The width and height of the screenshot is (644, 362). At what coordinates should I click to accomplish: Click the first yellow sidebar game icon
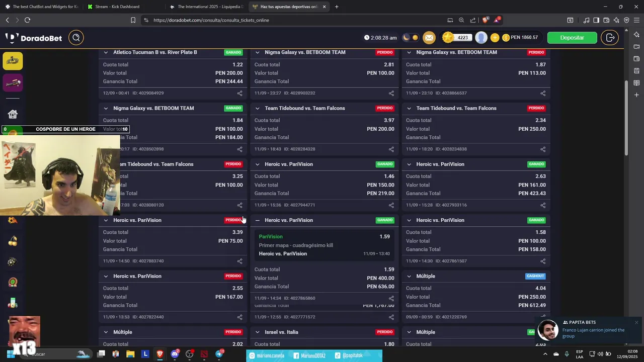(13, 61)
